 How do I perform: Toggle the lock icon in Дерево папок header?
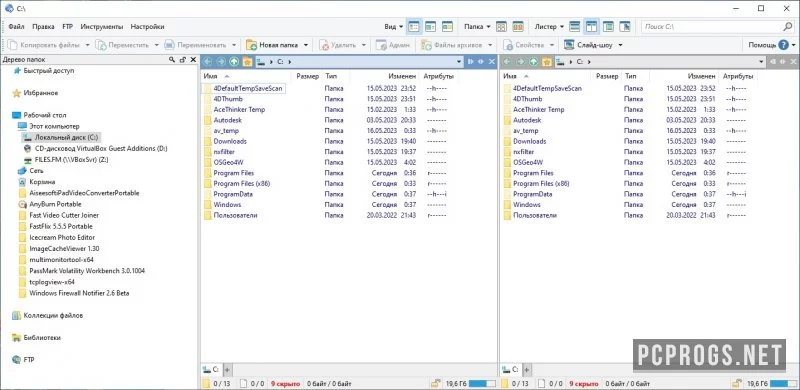[x=183, y=60]
